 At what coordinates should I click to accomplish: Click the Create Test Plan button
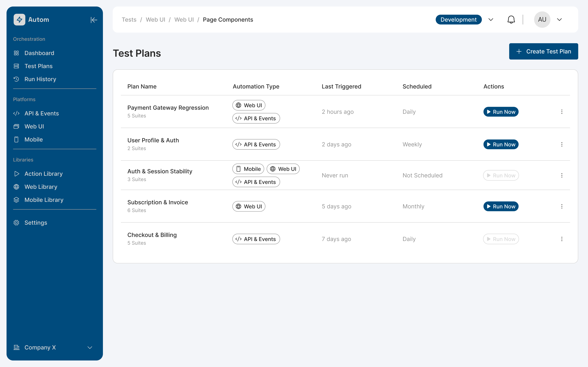tap(543, 51)
